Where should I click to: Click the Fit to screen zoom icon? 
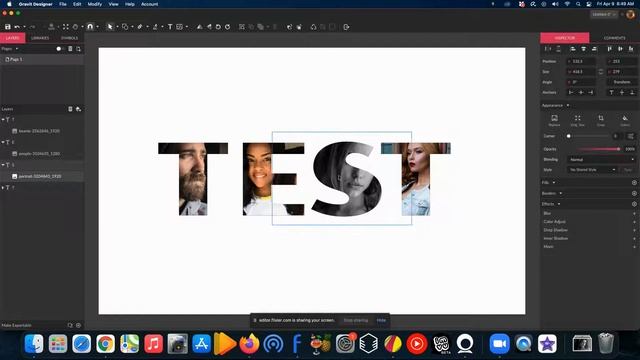pos(65,27)
